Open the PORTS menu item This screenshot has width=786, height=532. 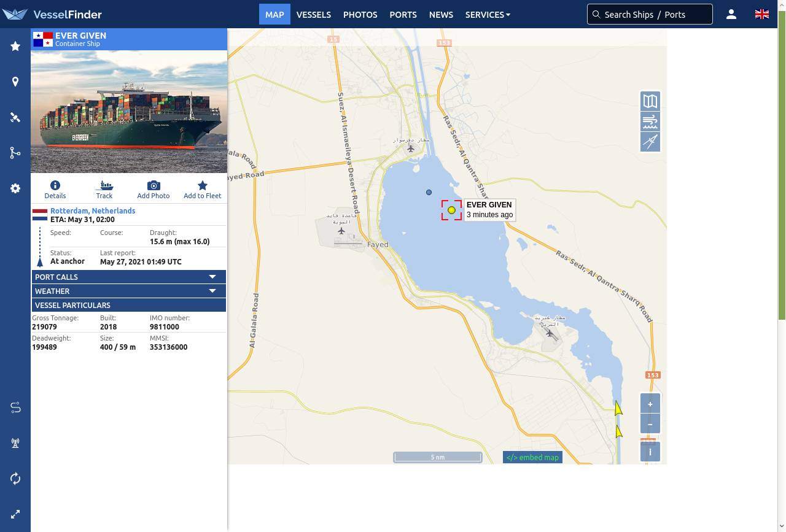[403, 15]
